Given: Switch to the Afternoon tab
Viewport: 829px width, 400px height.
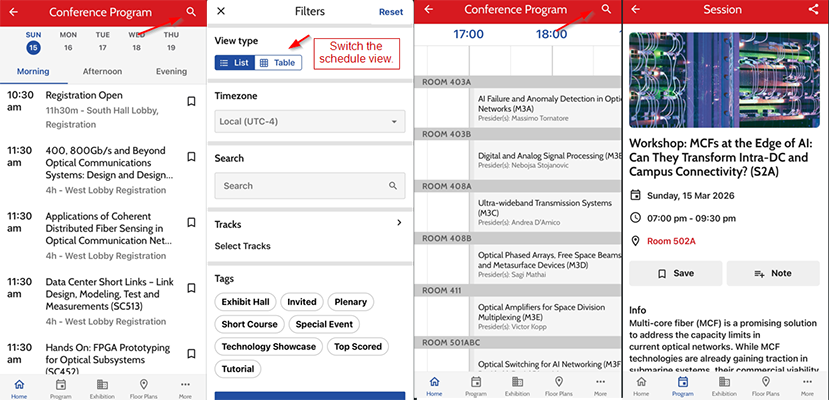Looking at the screenshot, I should click(x=102, y=71).
